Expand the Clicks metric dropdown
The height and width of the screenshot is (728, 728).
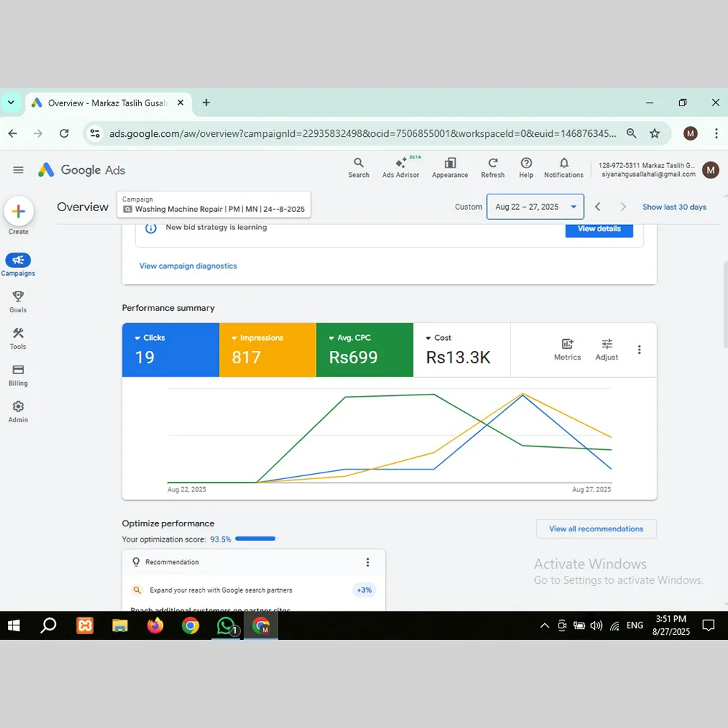point(138,338)
